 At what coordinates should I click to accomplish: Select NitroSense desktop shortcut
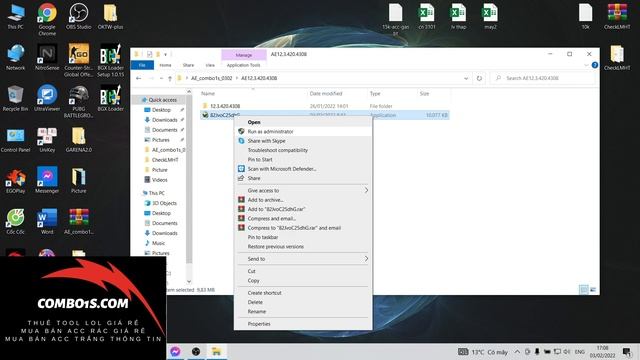pyautogui.click(x=47, y=57)
